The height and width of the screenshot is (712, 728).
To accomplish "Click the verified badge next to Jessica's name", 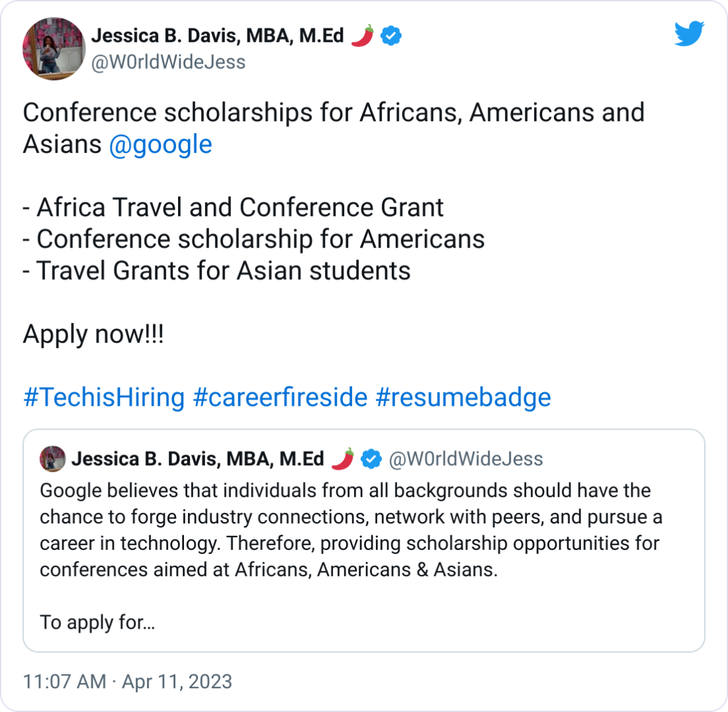I will click(390, 36).
